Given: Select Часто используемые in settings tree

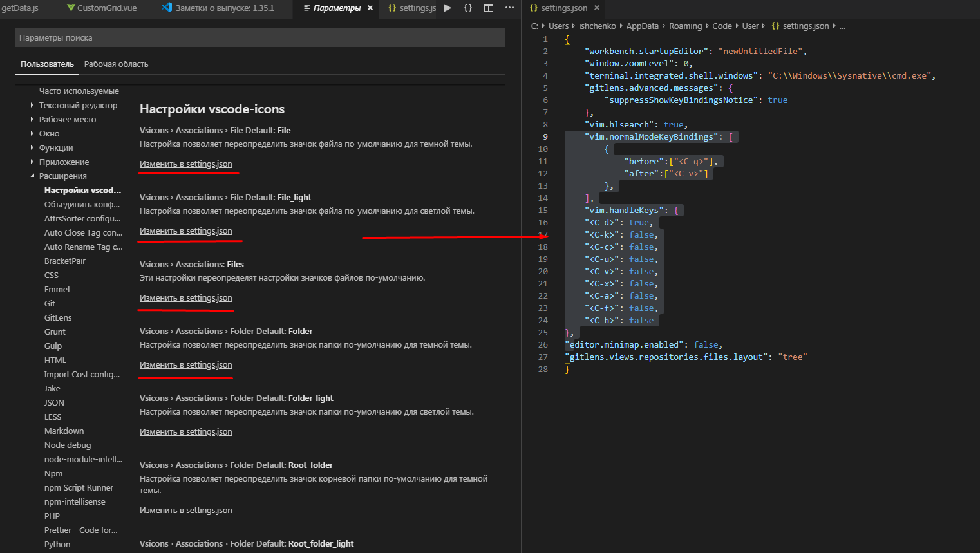Looking at the screenshot, I should (x=79, y=91).
